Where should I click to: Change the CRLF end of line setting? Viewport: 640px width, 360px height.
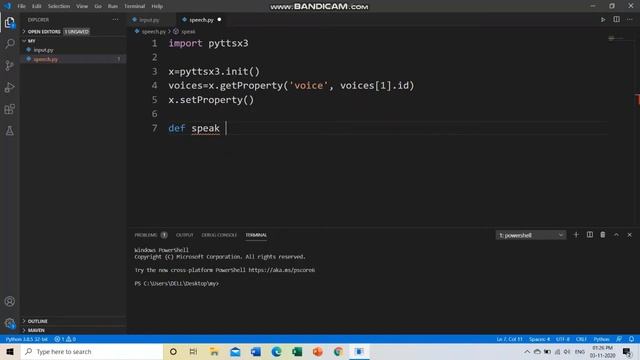coord(581,339)
